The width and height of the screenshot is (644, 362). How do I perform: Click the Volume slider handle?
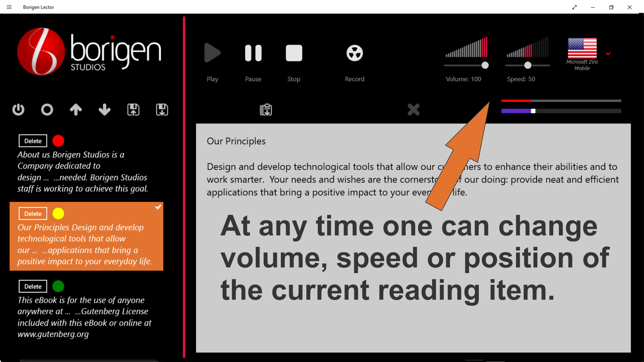click(485, 65)
